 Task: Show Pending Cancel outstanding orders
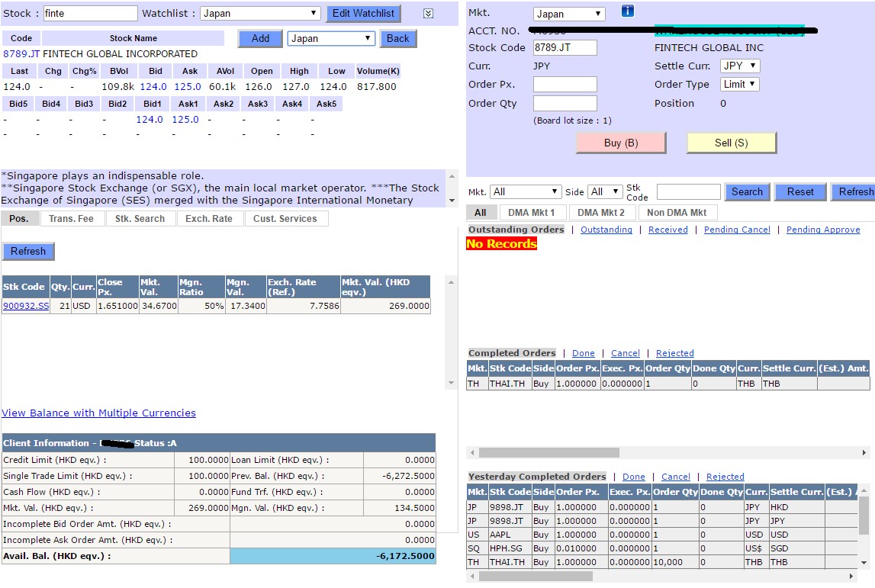737,230
